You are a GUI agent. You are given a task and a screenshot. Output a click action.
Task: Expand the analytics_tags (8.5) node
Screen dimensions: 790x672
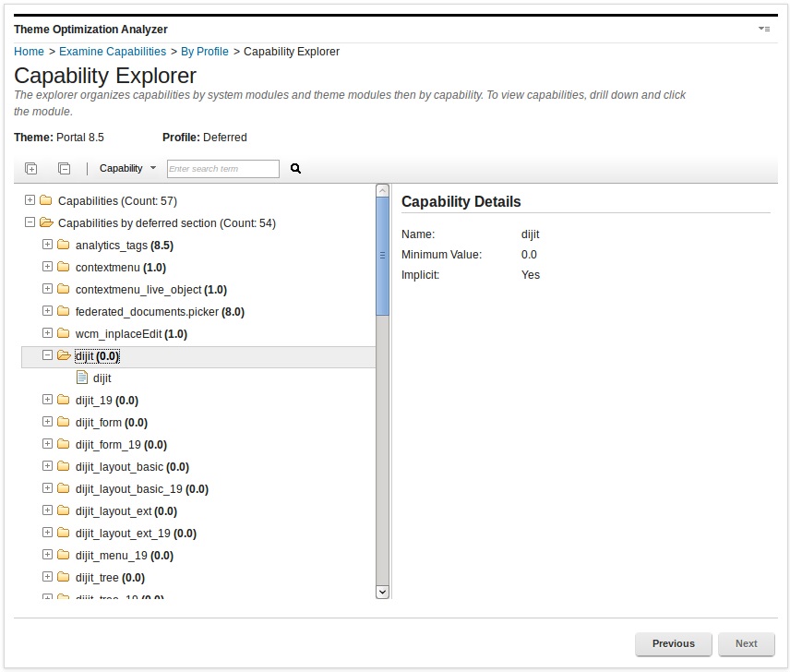[47, 245]
